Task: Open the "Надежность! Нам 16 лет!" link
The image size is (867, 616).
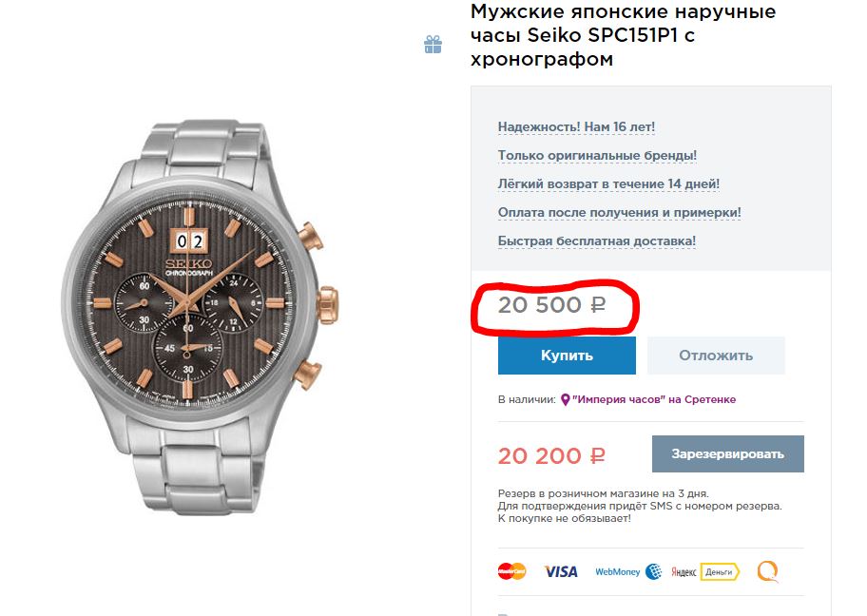Action: click(576, 127)
